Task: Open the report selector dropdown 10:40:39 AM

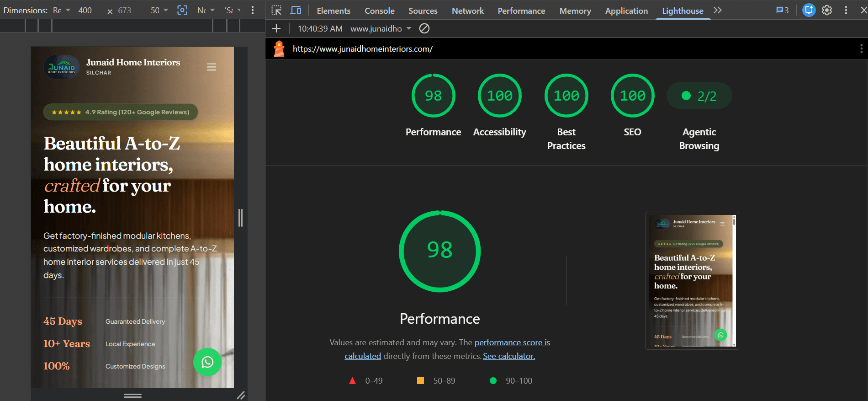Action: coord(355,29)
